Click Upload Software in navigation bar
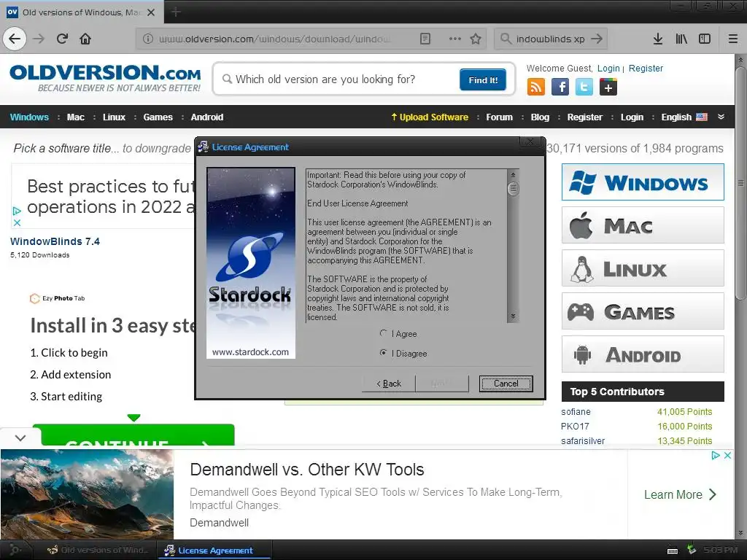 430,117
